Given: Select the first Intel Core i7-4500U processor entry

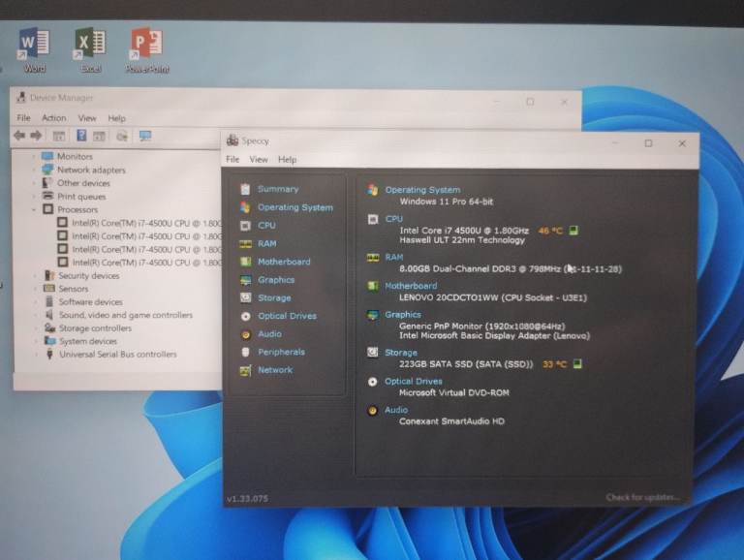Looking at the screenshot, I should 146,223.
